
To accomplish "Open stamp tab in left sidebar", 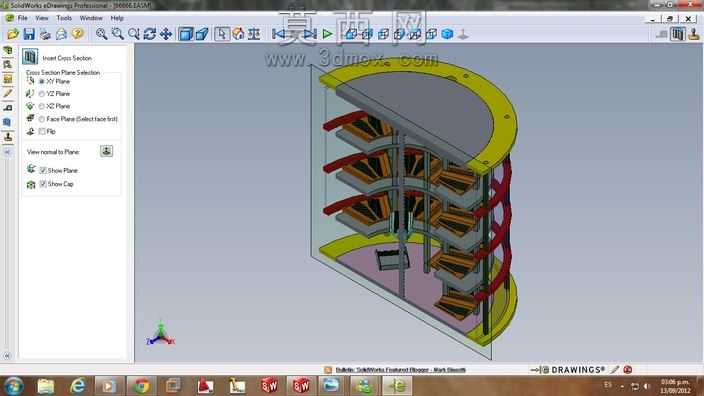I will (x=8, y=136).
